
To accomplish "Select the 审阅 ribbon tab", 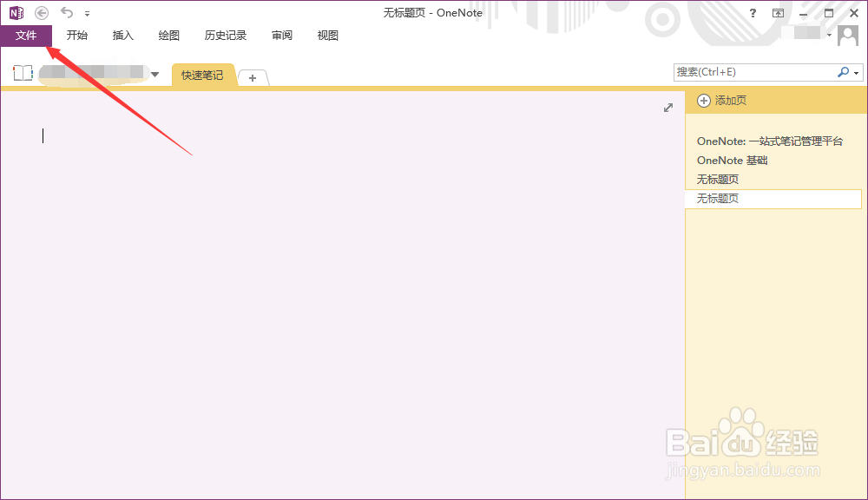I will (x=282, y=36).
